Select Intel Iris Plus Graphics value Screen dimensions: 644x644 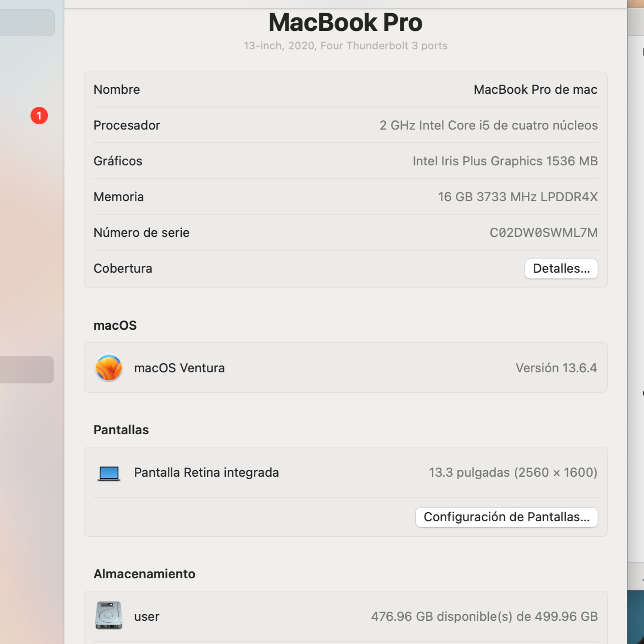[x=505, y=161]
